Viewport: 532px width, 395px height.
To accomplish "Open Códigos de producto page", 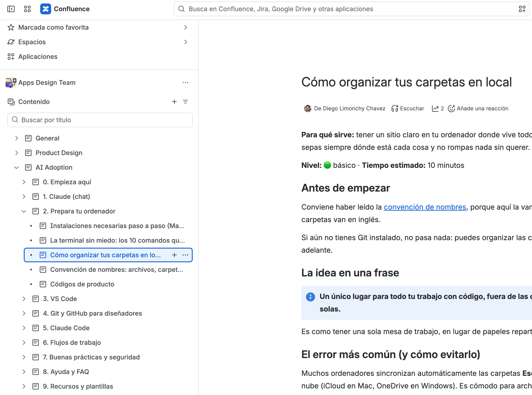I will point(82,284).
